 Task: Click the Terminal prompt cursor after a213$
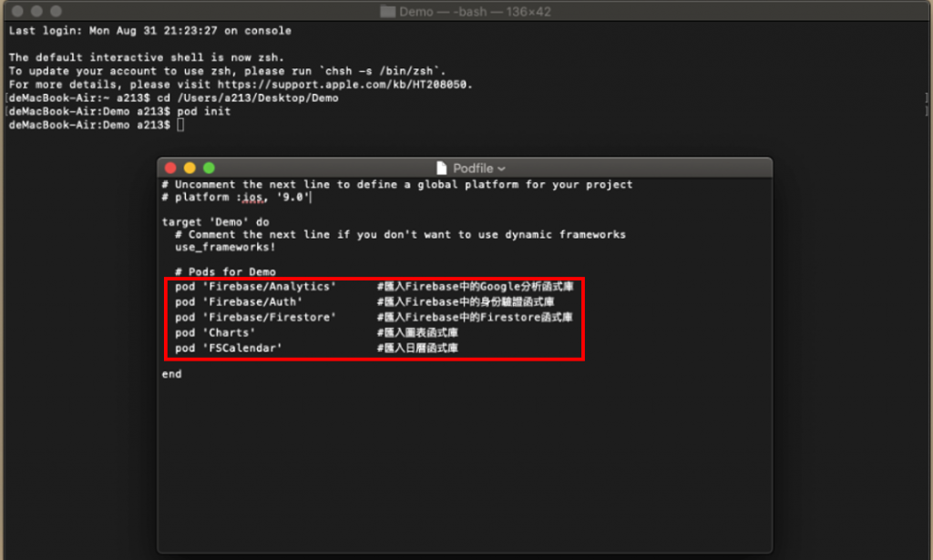180,125
